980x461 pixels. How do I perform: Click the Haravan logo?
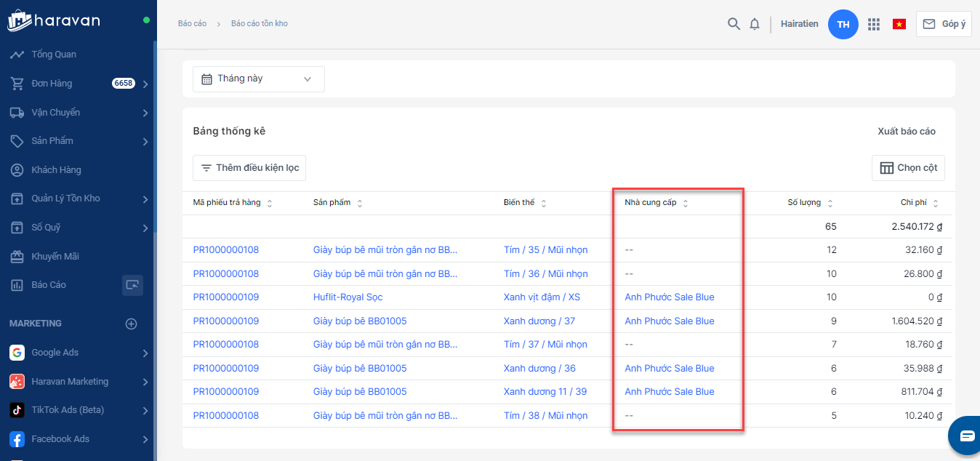tap(54, 21)
